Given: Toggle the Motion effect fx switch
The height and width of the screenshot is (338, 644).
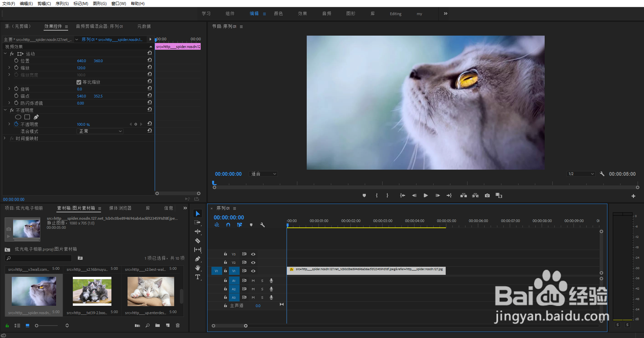Looking at the screenshot, I should tap(12, 54).
